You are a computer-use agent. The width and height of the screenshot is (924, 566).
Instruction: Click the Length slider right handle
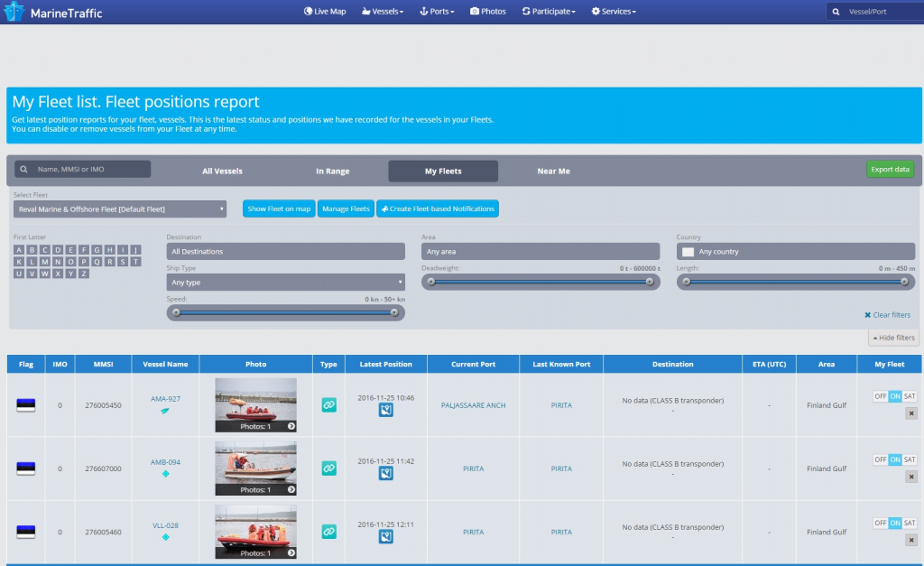click(904, 282)
